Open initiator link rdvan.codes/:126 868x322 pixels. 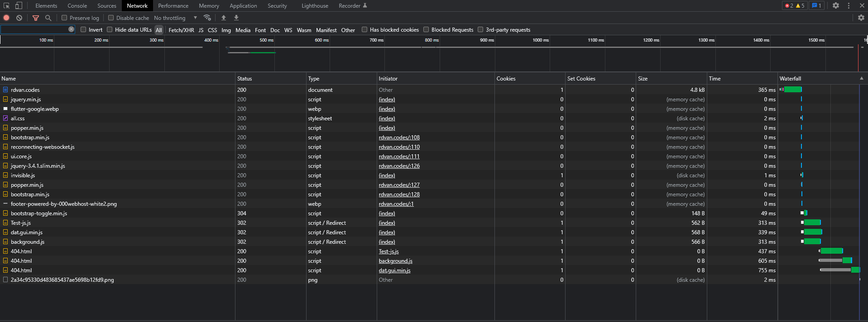tap(399, 166)
